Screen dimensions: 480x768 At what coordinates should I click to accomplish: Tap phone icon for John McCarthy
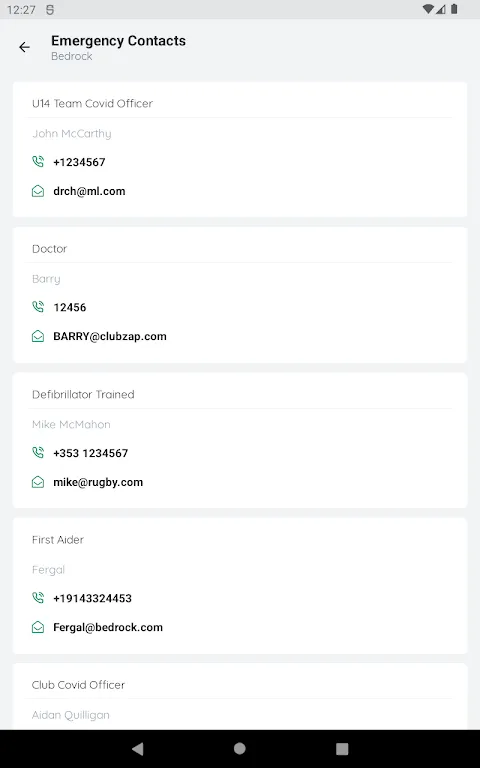tap(38, 162)
